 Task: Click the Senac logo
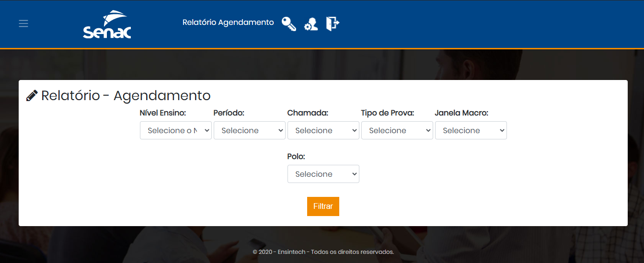click(x=107, y=24)
